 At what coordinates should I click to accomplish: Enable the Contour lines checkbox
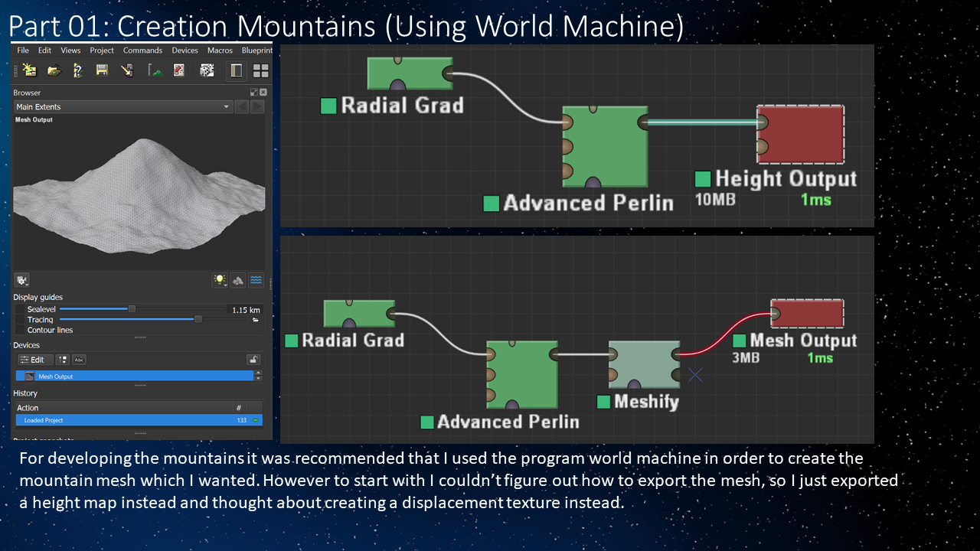pos(21,330)
